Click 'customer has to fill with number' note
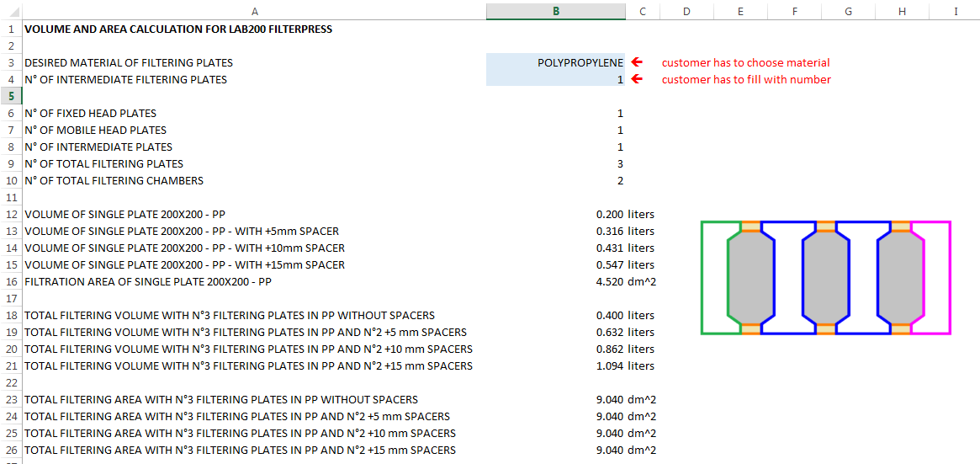 (746, 79)
